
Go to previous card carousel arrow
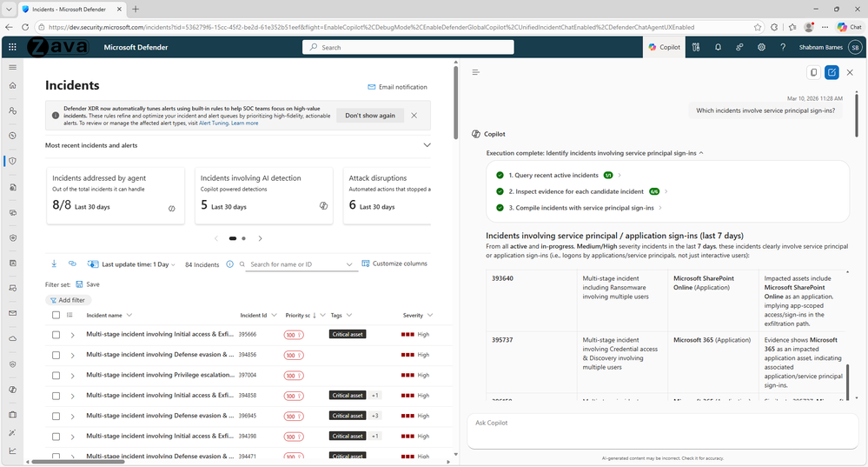216,238
